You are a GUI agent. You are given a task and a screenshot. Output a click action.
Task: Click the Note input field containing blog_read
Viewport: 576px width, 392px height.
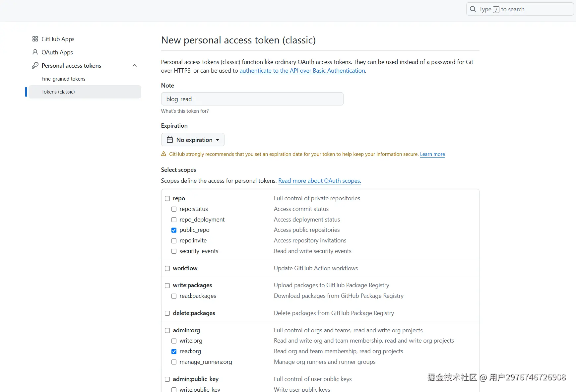click(252, 99)
